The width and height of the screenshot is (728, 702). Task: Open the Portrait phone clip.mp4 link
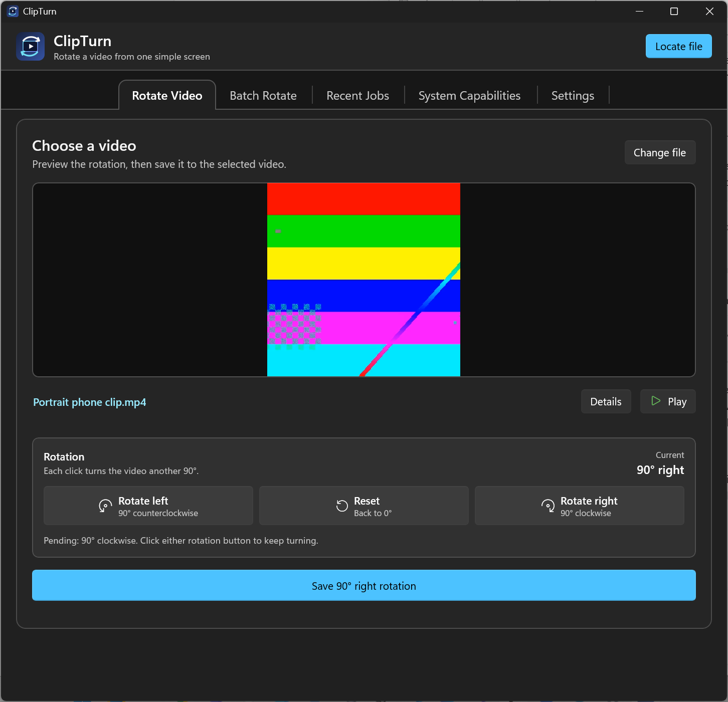(x=90, y=402)
